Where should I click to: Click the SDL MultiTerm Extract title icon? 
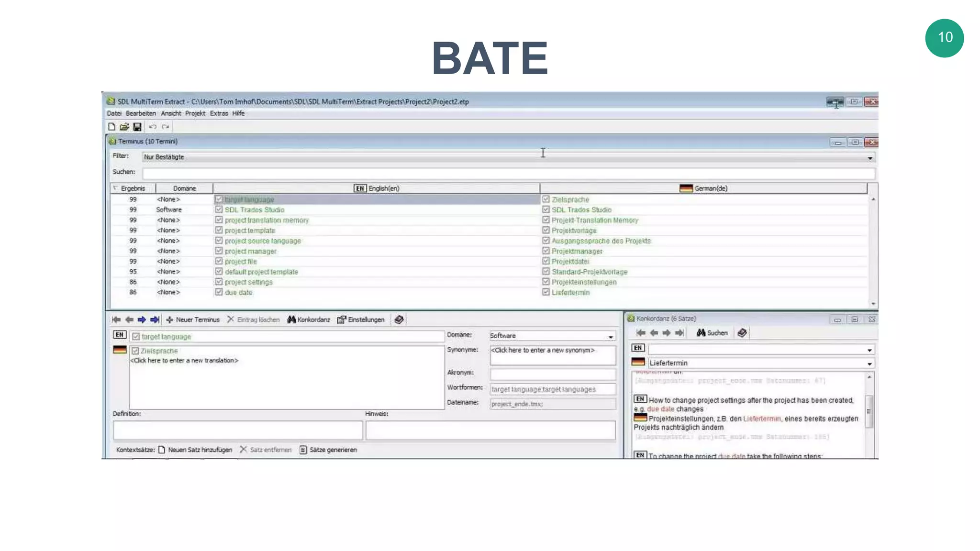coord(111,101)
